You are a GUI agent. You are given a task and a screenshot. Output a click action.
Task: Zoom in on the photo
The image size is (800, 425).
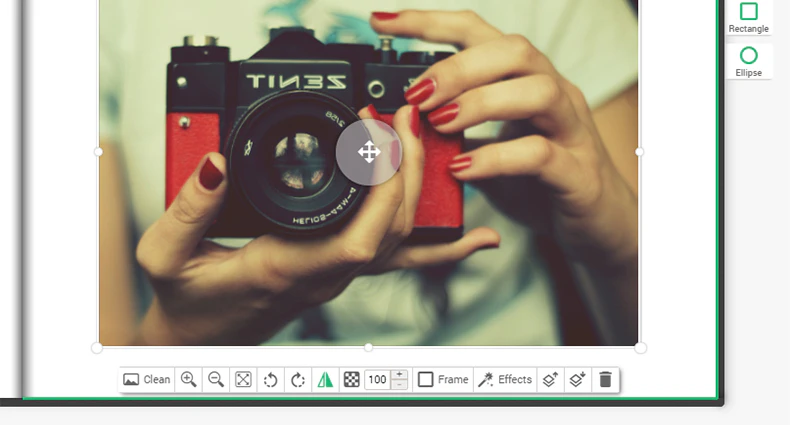[188, 380]
